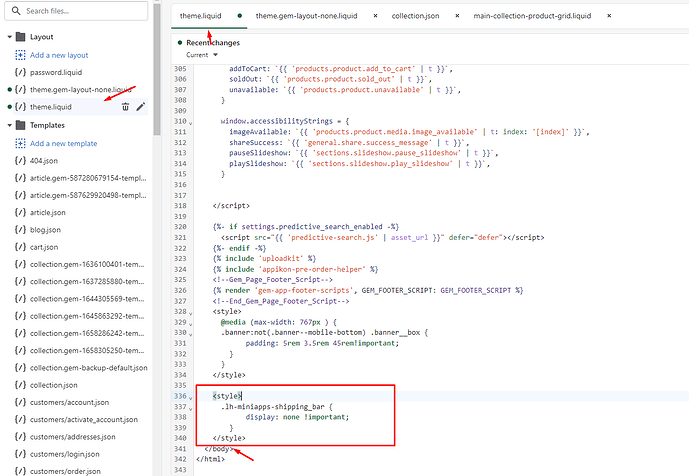
Task: Click the add-layout dashed plus icon
Action: 20,55
